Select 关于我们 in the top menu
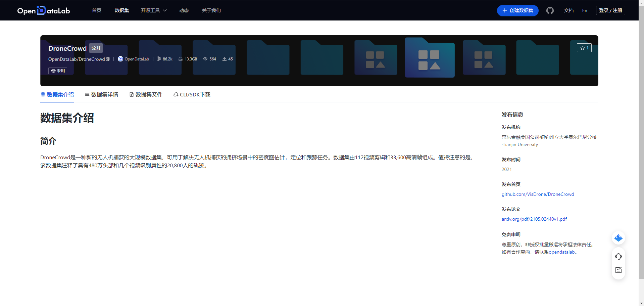 click(211, 10)
